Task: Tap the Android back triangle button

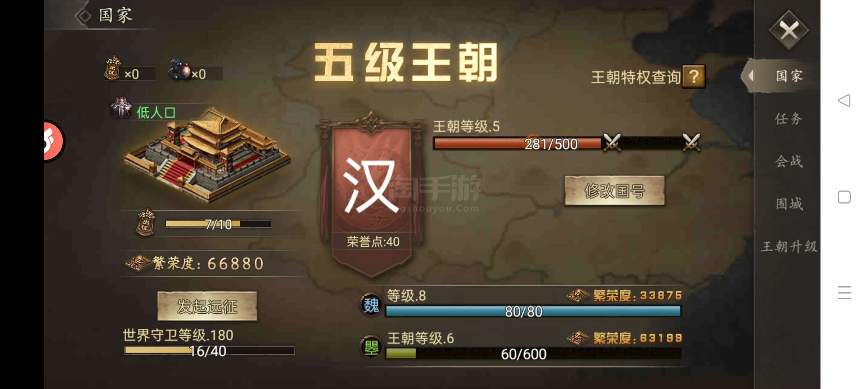Action: [844, 100]
